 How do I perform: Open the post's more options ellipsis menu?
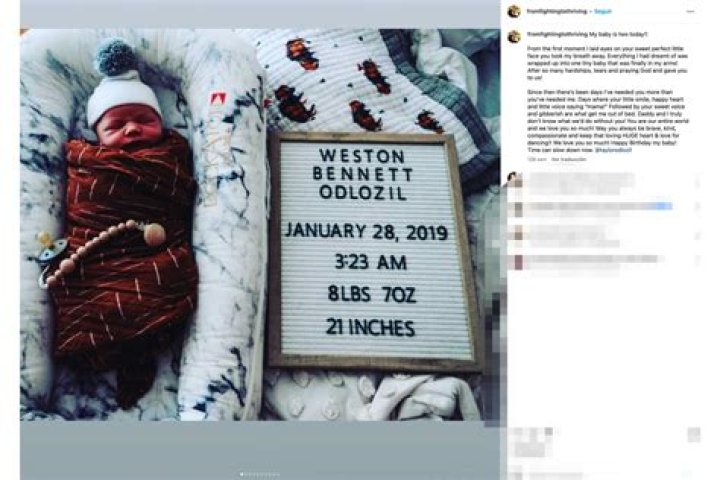point(690,11)
